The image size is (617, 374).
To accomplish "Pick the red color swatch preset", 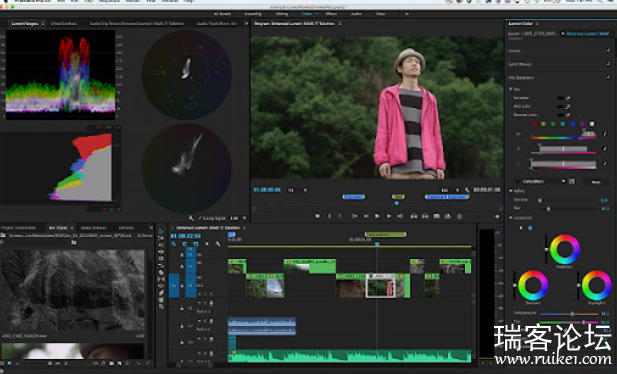I will 533,124.
